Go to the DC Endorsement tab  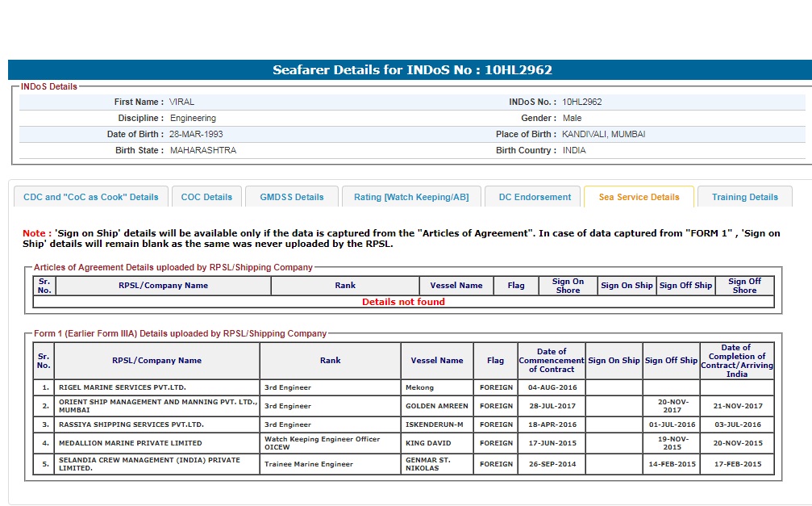click(535, 197)
